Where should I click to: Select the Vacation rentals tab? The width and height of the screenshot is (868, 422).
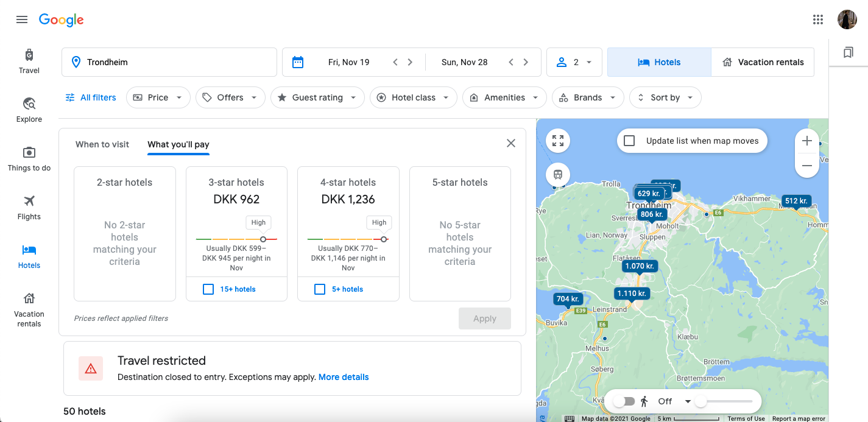[x=763, y=62]
